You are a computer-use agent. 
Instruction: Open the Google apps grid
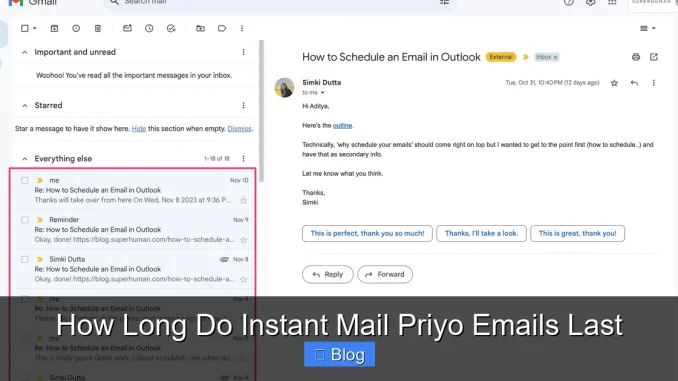click(x=612, y=3)
